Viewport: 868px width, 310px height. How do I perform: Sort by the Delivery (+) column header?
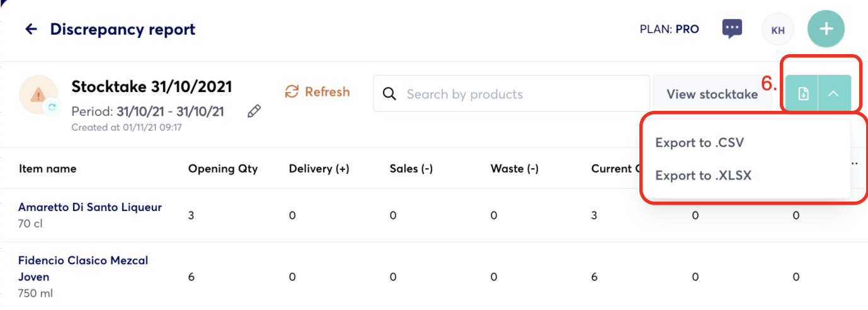click(x=319, y=168)
